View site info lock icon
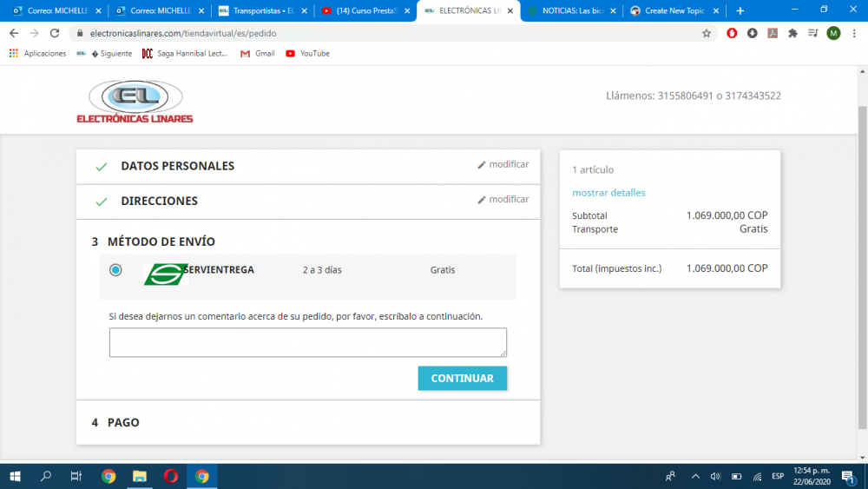 tap(80, 33)
